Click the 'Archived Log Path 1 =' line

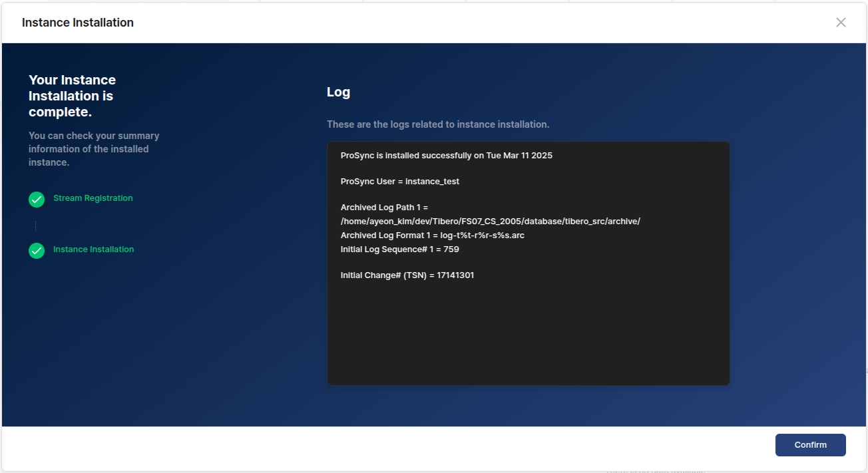click(384, 208)
